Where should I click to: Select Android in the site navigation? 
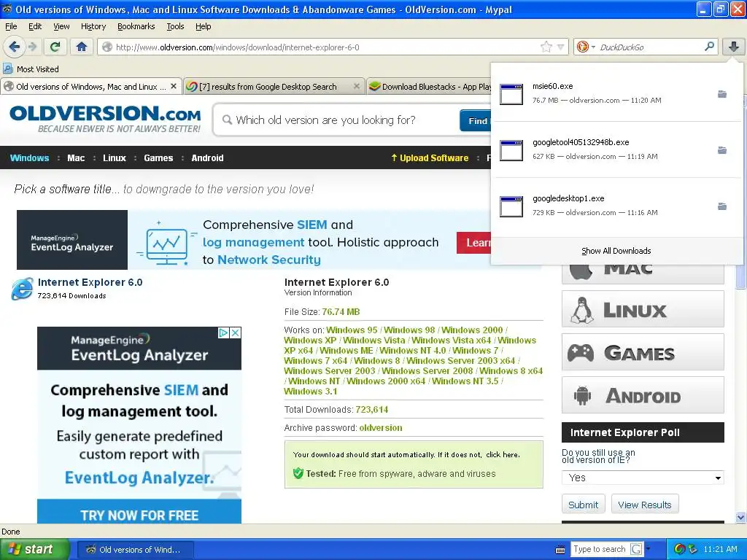pos(207,157)
